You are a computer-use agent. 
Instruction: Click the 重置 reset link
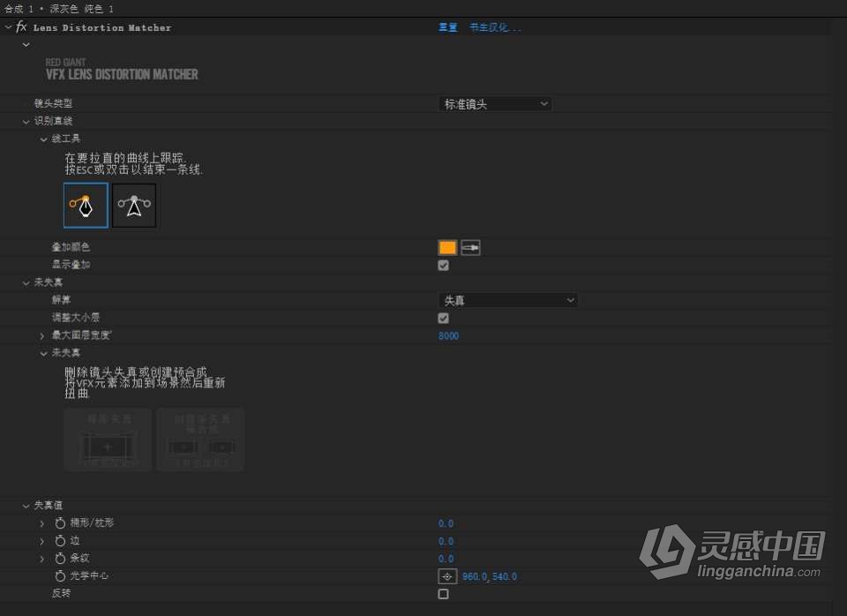pyautogui.click(x=448, y=27)
